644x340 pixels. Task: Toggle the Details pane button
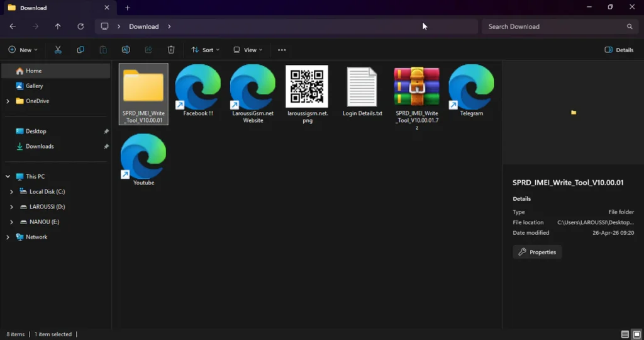tap(619, 50)
